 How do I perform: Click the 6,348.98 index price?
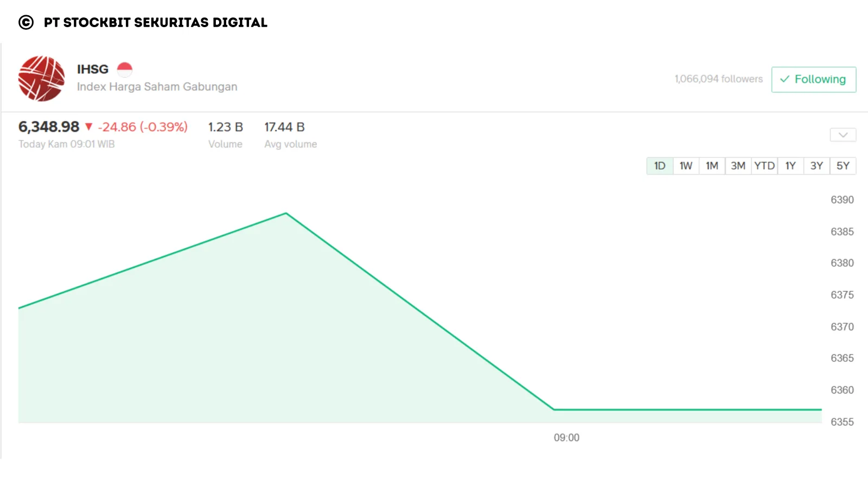point(49,127)
